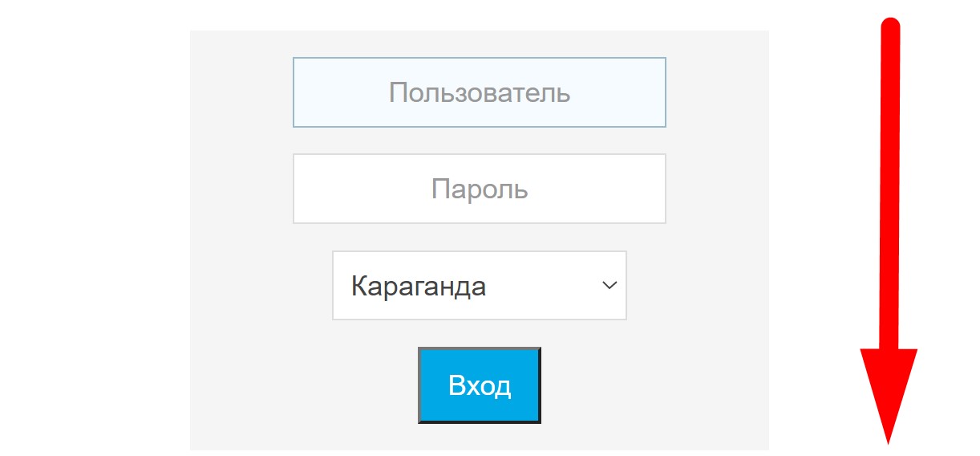
Task: Click the Вход label on the blue button
Action: [480, 386]
